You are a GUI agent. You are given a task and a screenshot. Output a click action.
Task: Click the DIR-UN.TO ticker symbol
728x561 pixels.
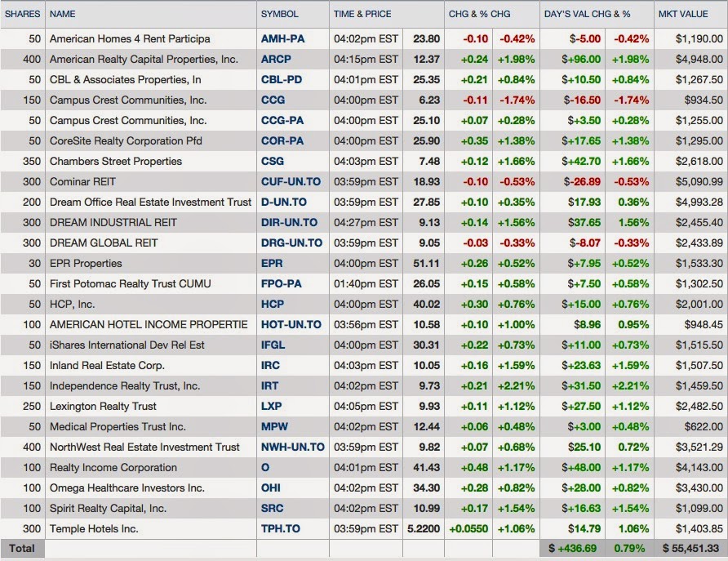289,223
